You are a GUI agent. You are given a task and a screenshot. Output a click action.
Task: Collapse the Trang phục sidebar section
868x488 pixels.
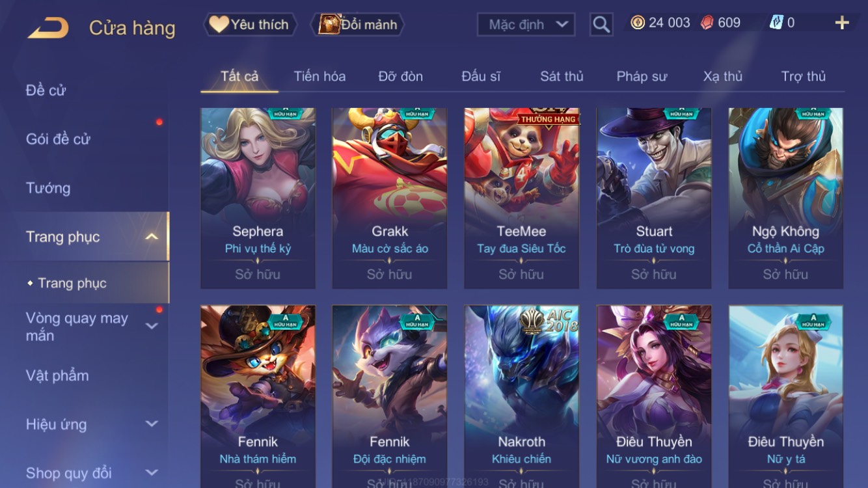point(151,237)
